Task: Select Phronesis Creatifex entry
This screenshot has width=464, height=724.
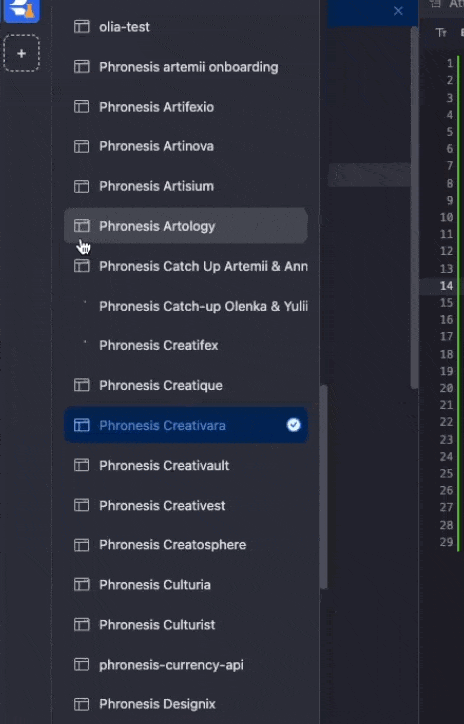Action: [x=186, y=345]
